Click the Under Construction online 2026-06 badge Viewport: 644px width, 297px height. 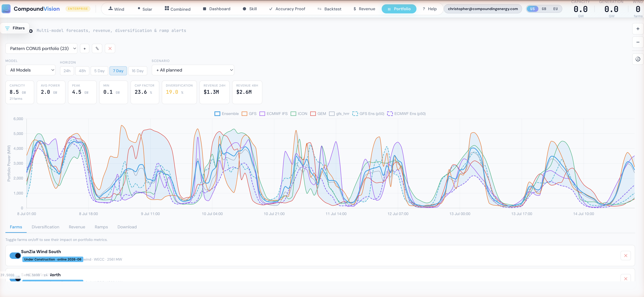pyautogui.click(x=53, y=259)
